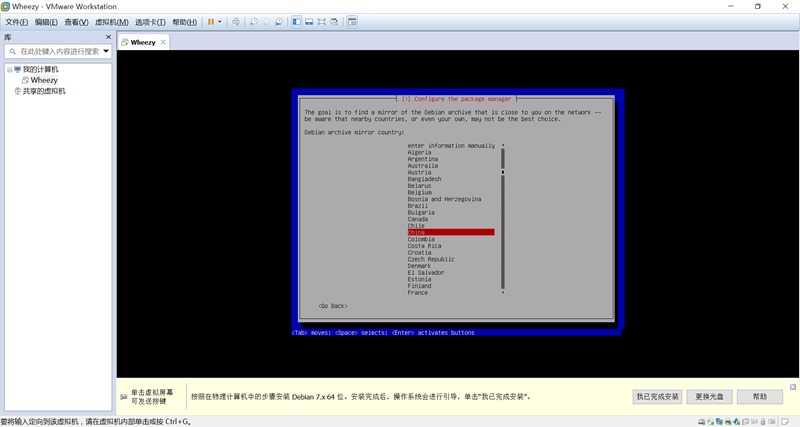Open the 文件(F) menu
The height and width of the screenshot is (427, 800).
click(x=17, y=22)
